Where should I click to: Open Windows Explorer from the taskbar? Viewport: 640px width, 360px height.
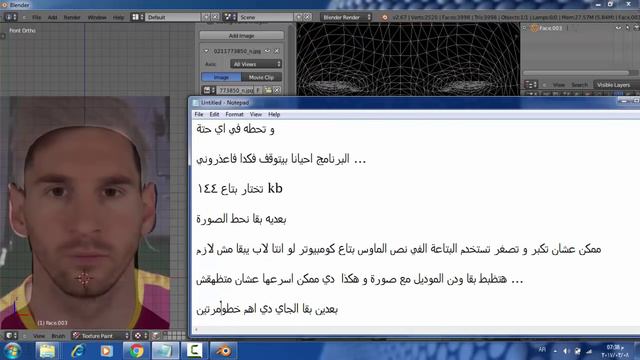point(47,351)
